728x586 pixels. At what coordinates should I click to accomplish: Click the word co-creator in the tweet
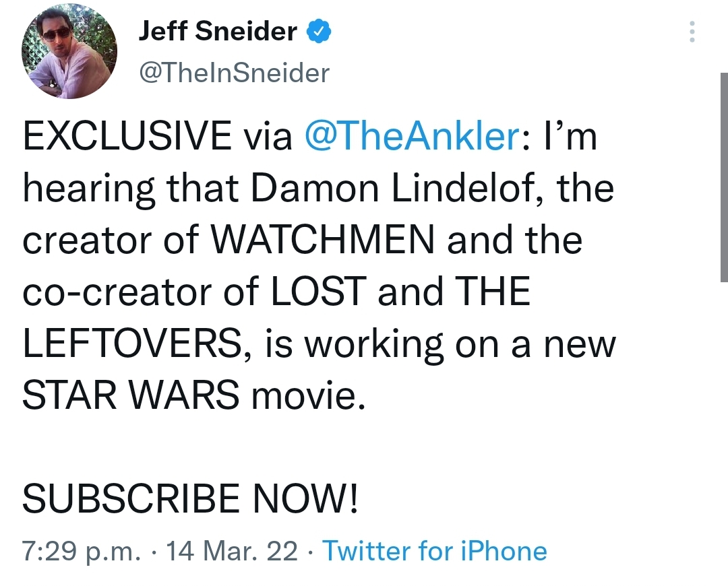tap(117, 292)
